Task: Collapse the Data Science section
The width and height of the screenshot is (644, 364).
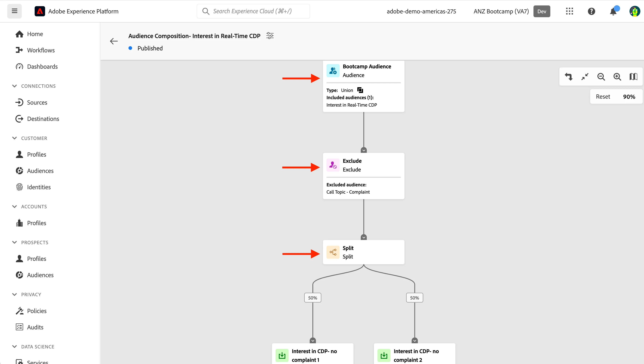Action: point(14,347)
